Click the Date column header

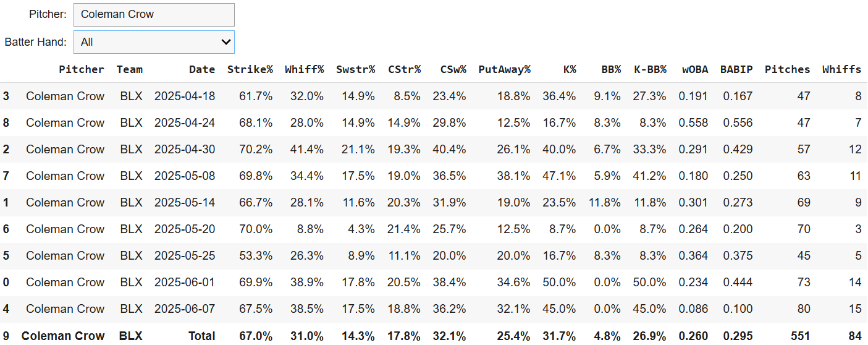202,69
